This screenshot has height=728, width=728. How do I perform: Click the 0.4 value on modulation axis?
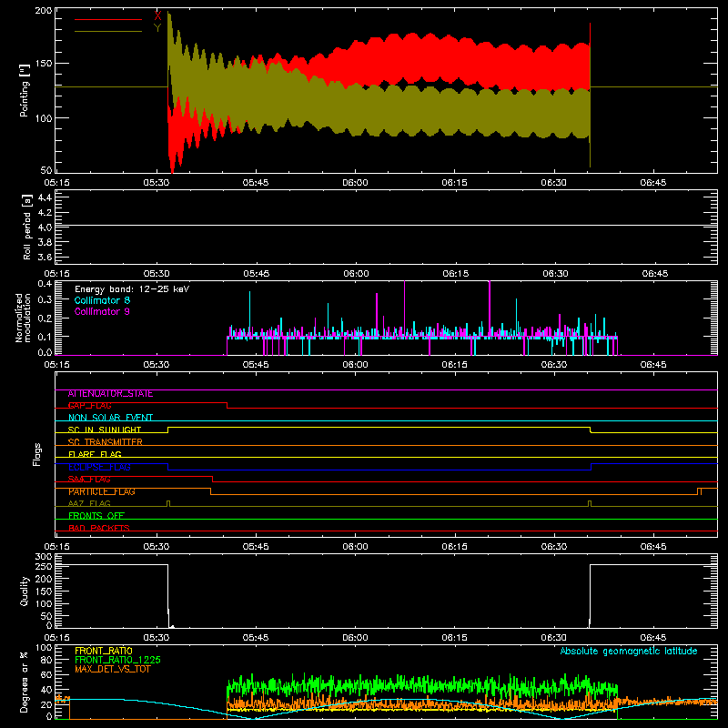tap(45, 284)
